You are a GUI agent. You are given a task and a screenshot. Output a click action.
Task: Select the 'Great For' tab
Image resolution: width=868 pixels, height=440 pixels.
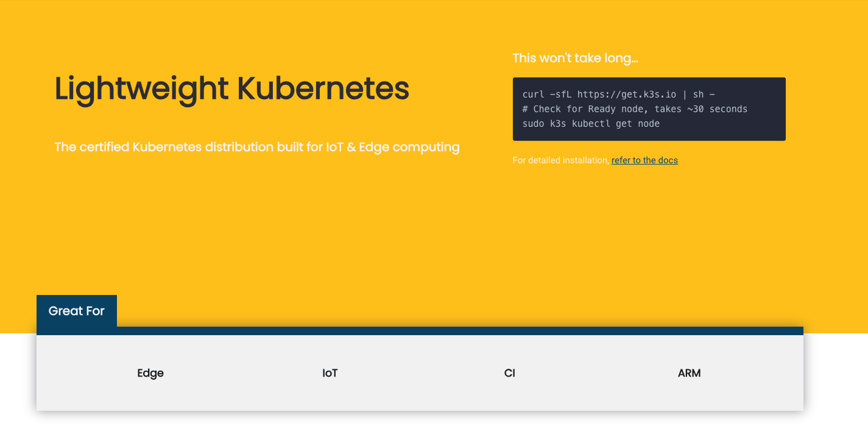coord(77,311)
